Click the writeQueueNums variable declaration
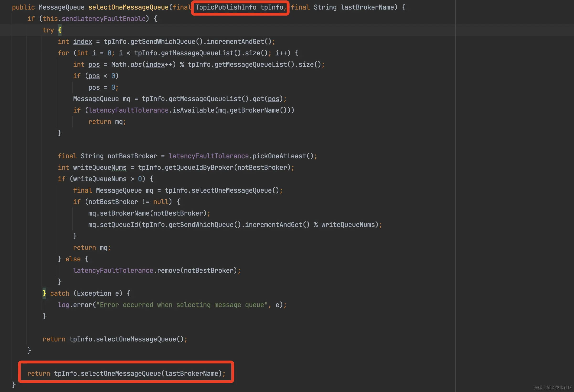This screenshot has height=392, width=574. (100, 168)
